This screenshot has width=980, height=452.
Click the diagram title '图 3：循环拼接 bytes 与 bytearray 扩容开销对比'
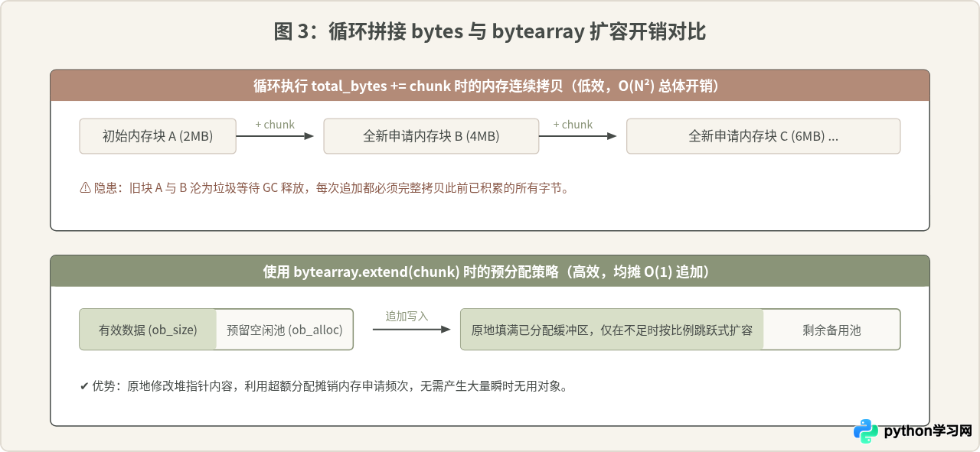tap(490, 32)
